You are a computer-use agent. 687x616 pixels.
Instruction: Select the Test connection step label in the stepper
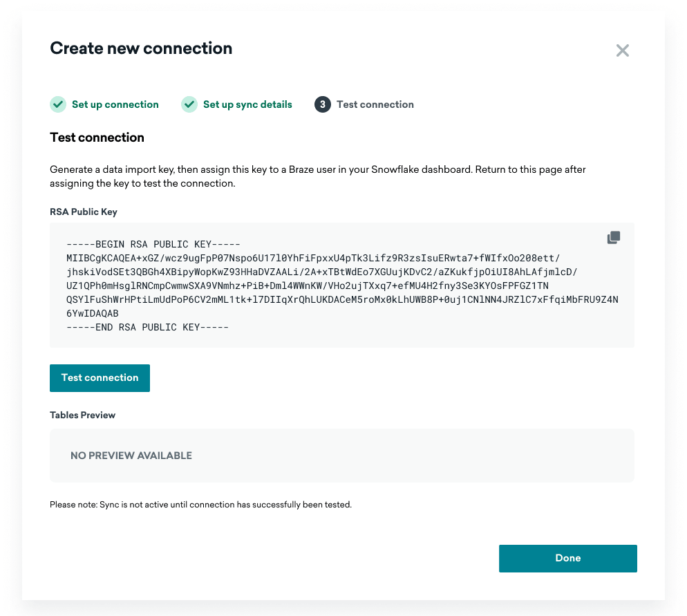[x=375, y=104]
